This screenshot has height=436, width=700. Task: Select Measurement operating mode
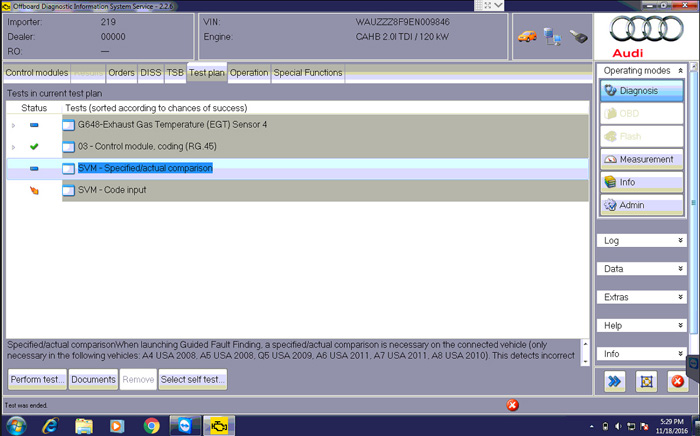(x=642, y=159)
